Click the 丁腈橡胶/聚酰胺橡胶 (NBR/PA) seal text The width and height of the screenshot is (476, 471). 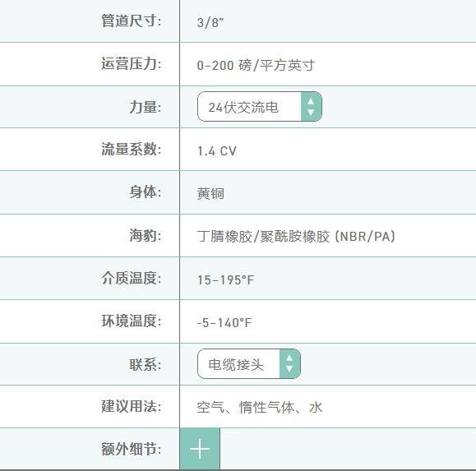[296, 237]
